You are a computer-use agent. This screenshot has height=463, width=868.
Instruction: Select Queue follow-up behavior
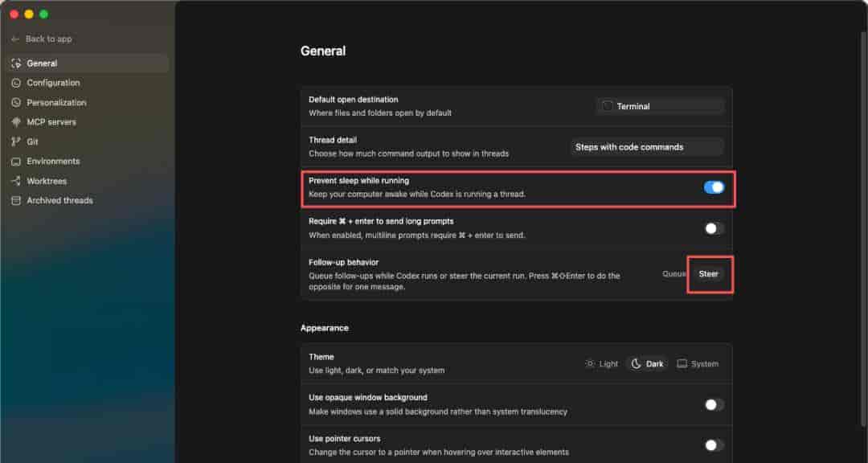pos(674,274)
